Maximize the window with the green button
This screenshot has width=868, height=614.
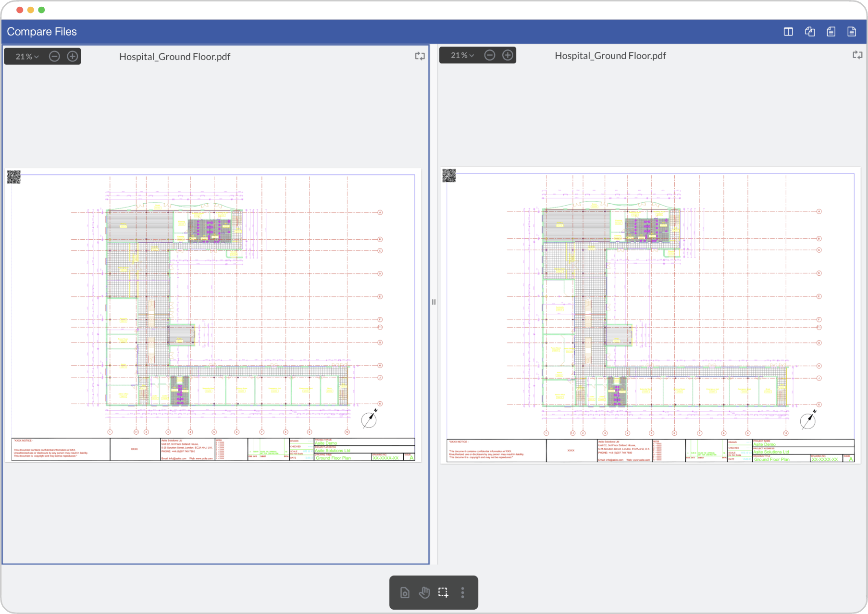(x=42, y=10)
